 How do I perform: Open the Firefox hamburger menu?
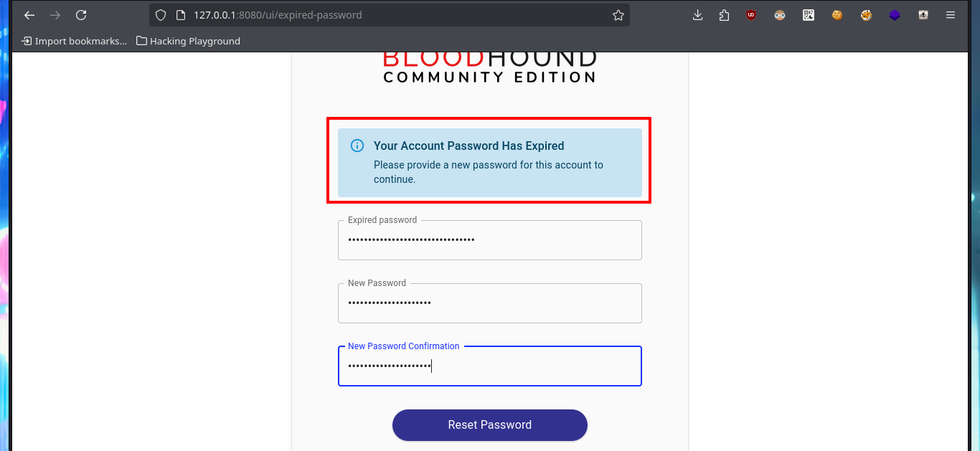951,15
